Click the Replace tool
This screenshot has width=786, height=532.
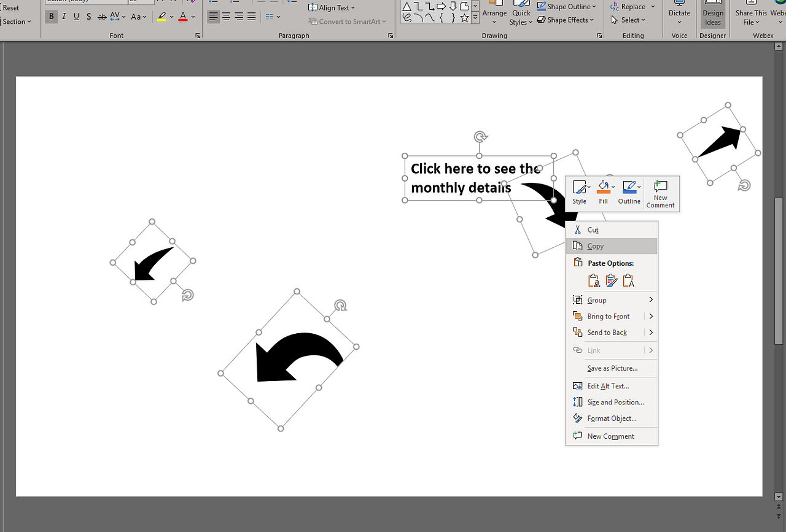point(631,6)
